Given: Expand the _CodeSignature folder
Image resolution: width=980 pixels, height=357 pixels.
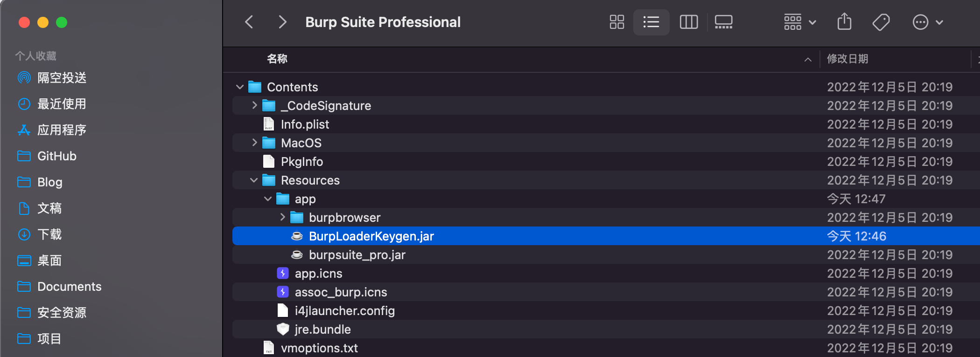Looking at the screenshot, I should 254,105.
